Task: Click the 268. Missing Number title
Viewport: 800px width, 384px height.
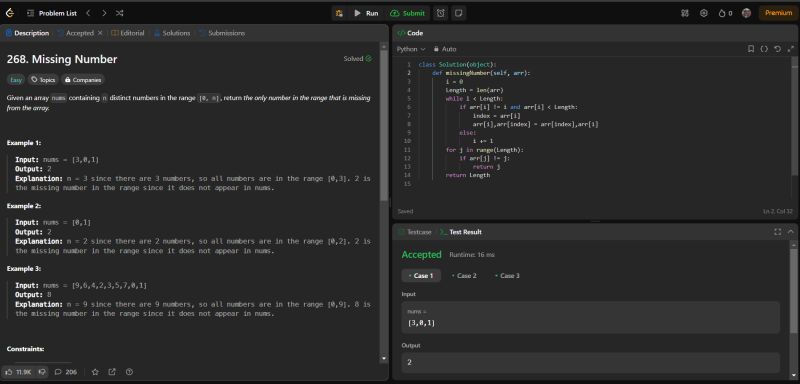Action: (62, 59)
